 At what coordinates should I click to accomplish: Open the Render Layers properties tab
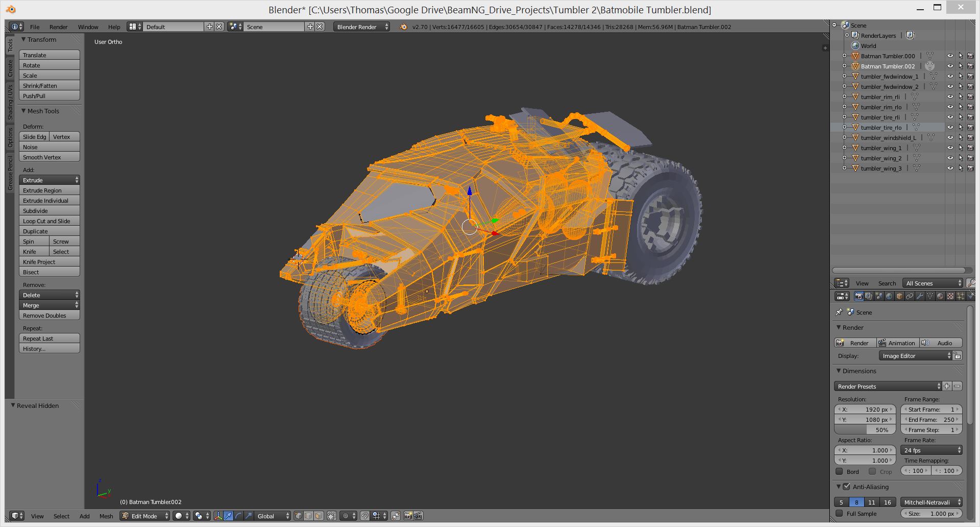[869, 296]
